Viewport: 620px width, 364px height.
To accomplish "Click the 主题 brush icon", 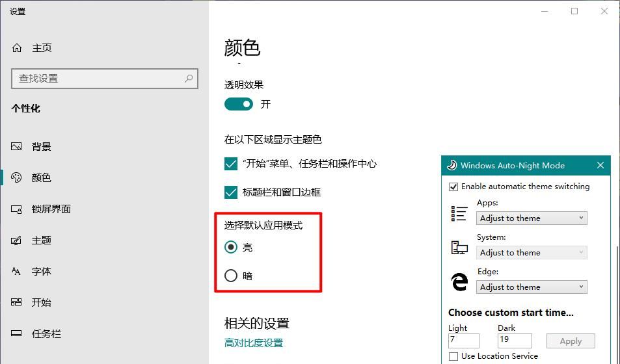I will pyautogui.click(x=16, y=240).
